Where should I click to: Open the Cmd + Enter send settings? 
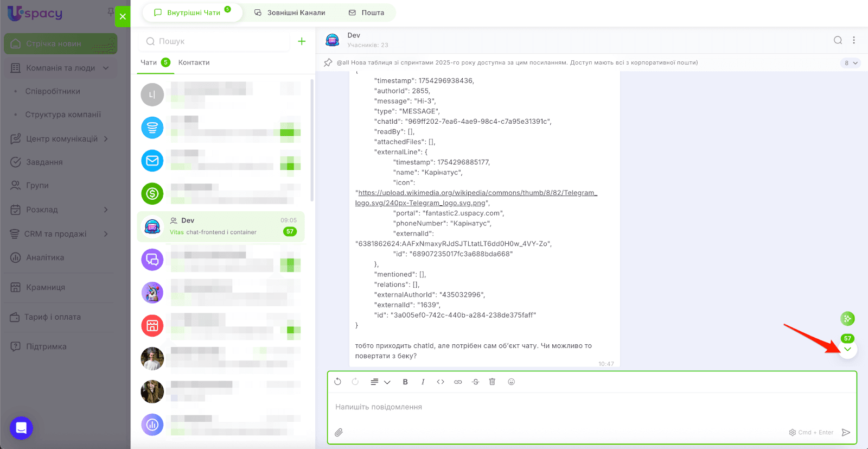click(x=811, y=433)
